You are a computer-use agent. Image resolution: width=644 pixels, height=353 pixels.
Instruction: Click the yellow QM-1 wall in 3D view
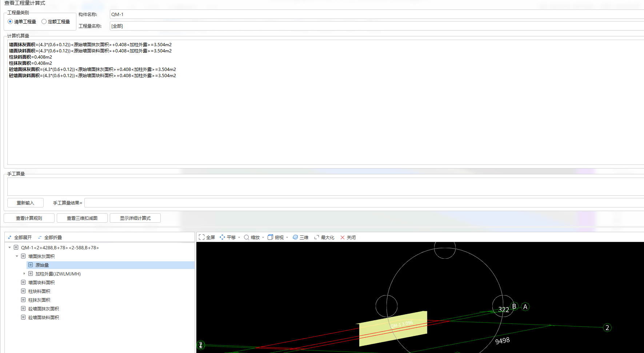(393, 329)
